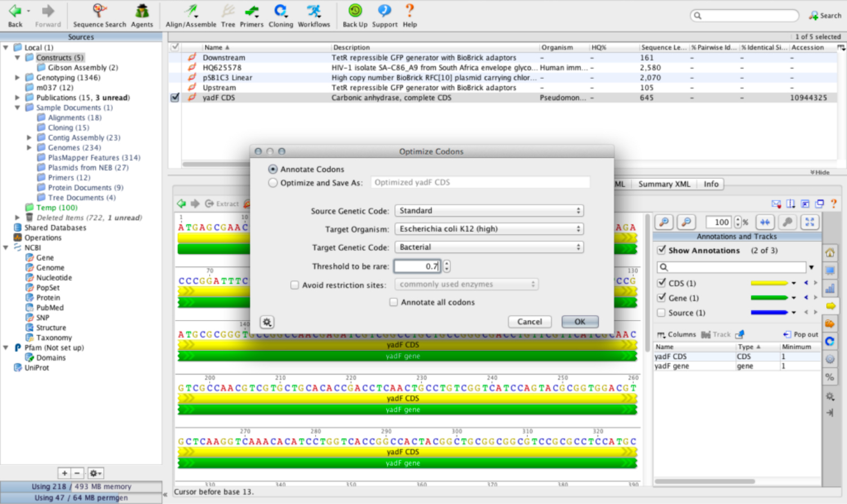Toggle the Show Annotations checkbox

661,250
